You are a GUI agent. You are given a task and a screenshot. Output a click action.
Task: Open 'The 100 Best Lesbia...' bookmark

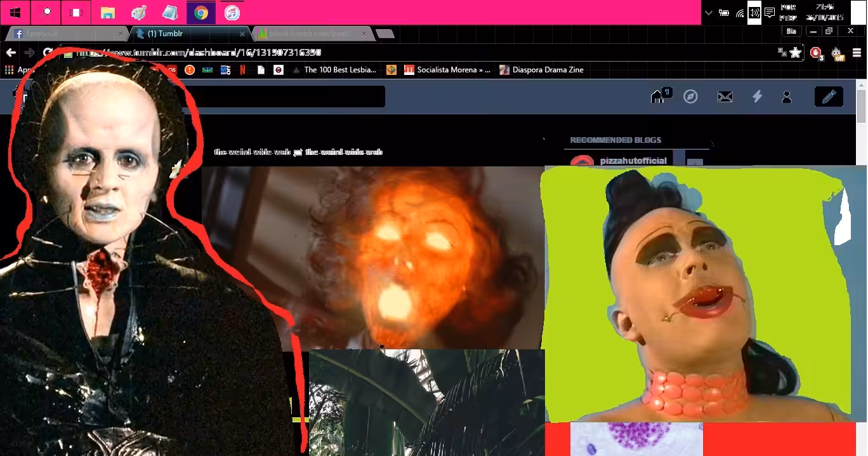334,70
